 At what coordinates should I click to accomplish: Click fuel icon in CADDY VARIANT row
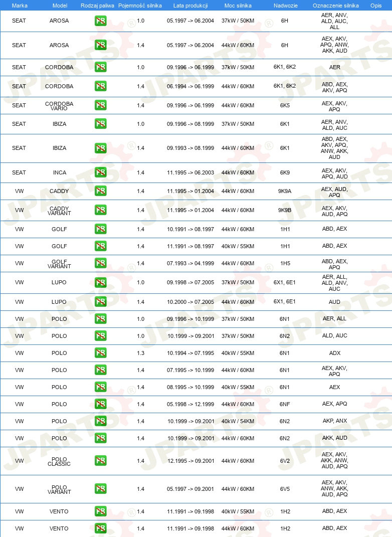point(101,210)
